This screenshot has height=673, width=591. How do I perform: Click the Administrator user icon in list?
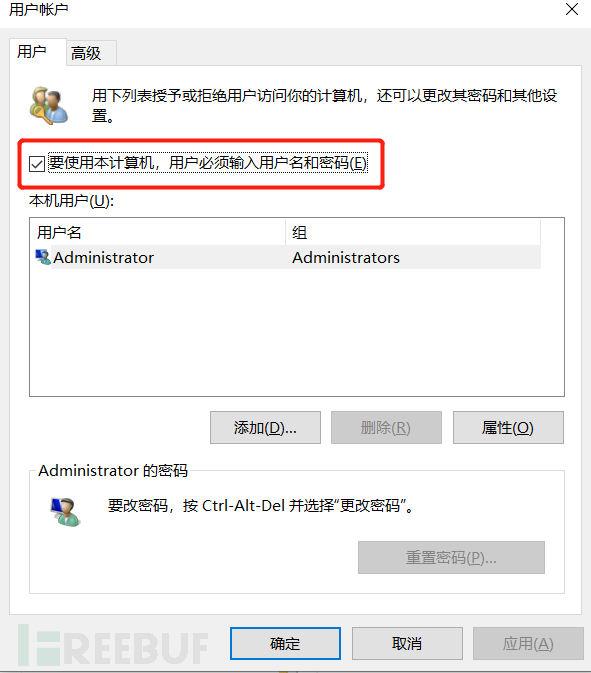coord(43,258)
